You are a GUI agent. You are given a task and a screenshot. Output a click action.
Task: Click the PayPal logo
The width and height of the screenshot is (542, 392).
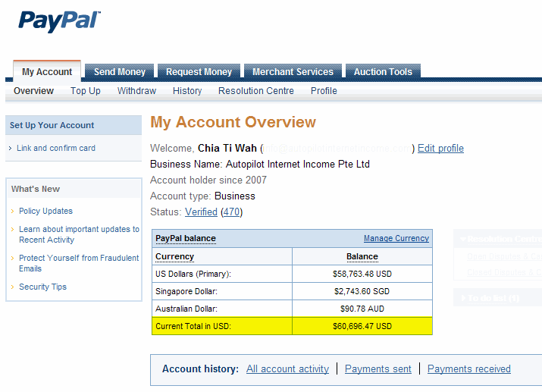[59, 21]
